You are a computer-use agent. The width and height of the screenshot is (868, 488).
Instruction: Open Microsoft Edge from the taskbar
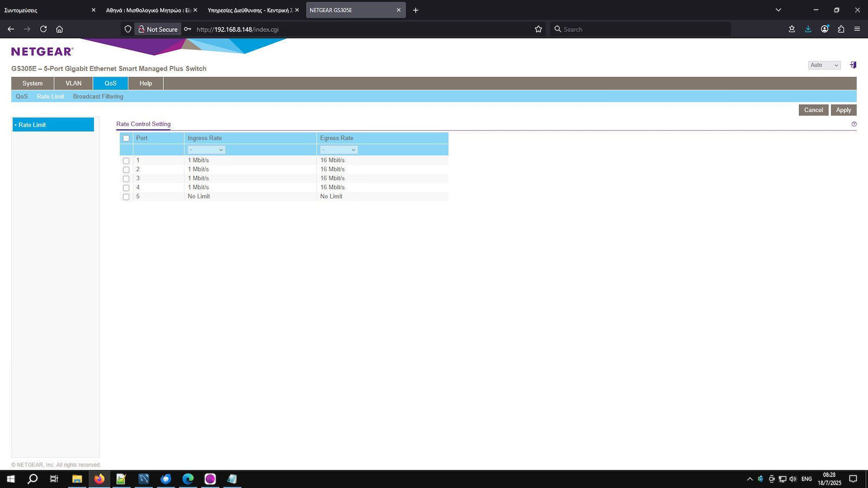188,479
